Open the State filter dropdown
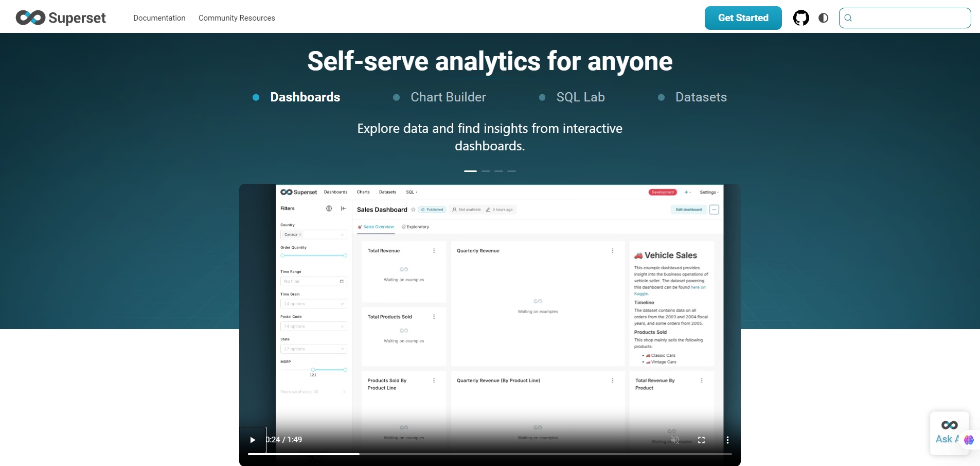 coord(314,349)
